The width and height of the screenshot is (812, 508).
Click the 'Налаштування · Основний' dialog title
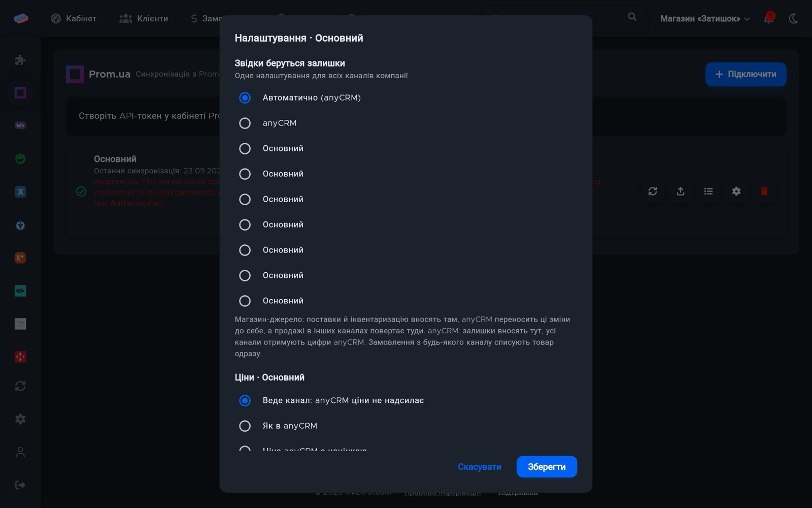pos(299,38)
